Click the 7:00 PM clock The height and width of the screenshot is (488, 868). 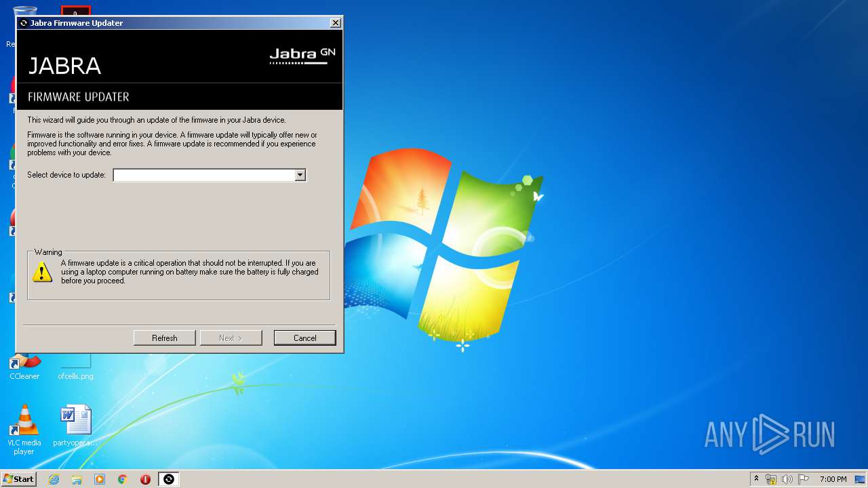click(x=833, y=479)
